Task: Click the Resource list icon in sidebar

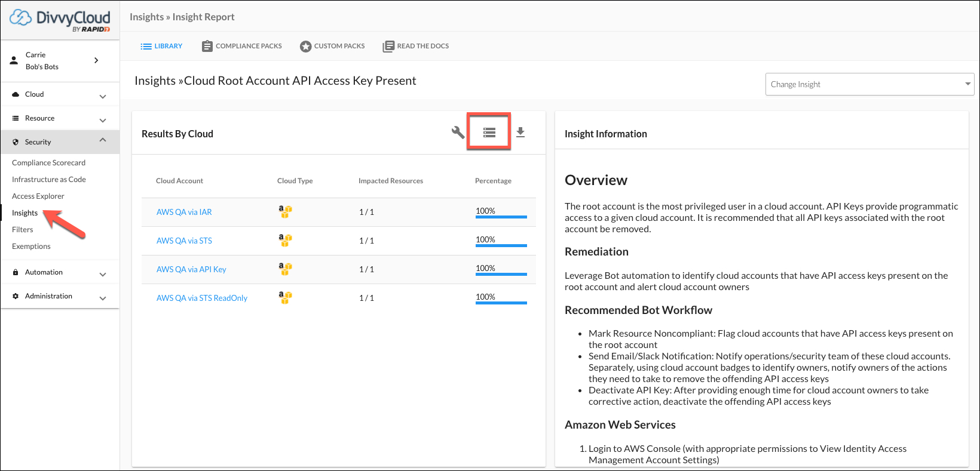Action: coord(16,118)
